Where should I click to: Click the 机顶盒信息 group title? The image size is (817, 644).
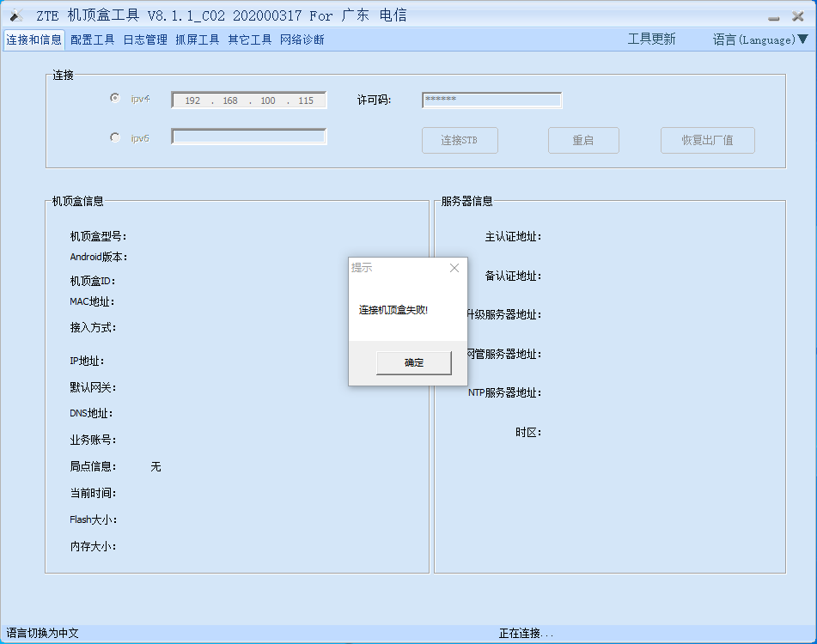point(77,202)
